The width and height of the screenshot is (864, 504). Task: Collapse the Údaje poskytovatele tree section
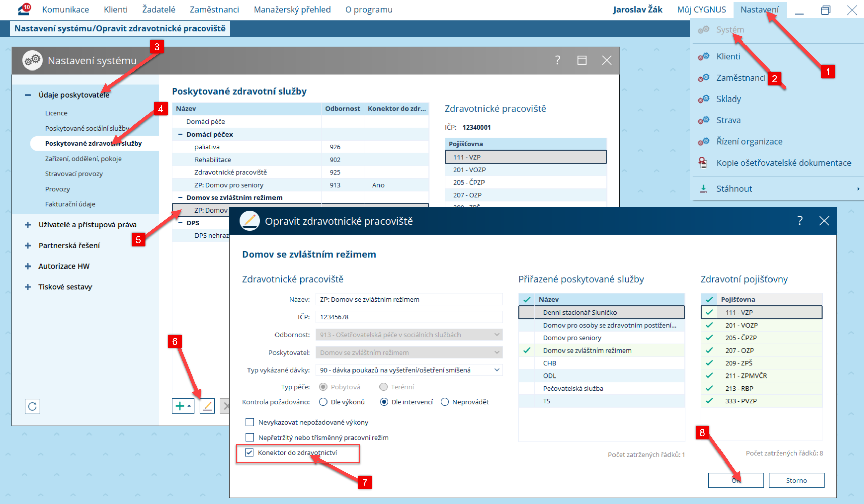pos(28,95)
